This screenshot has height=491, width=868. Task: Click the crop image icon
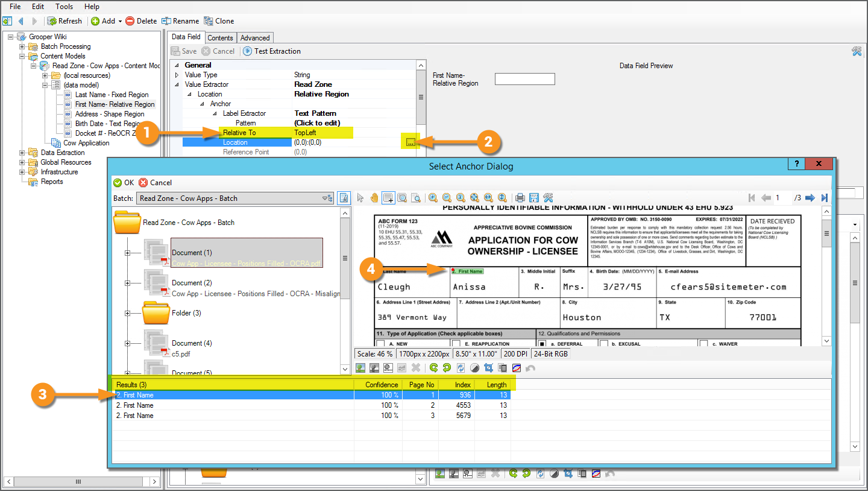489,367
